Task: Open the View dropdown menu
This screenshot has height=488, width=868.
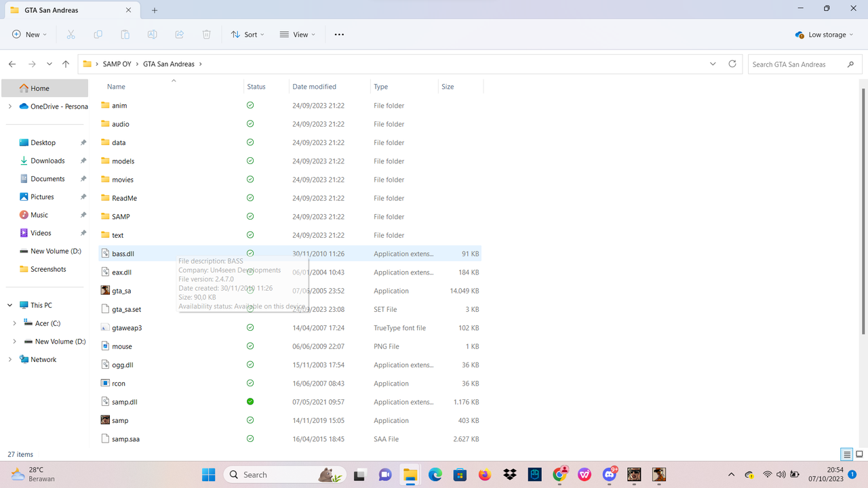Action: 298,35
